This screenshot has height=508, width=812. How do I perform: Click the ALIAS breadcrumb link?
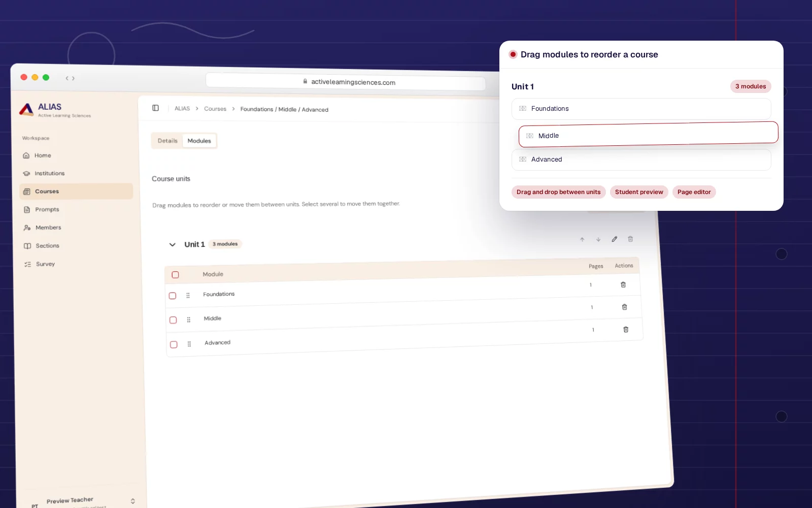tap(182, 108)
